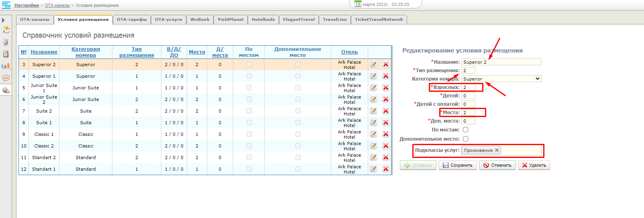The height and width of the screenshot is (218, 644).
Task: Click the edit pencil icon for Suite 2 row
Action: [x=373, y=111]
